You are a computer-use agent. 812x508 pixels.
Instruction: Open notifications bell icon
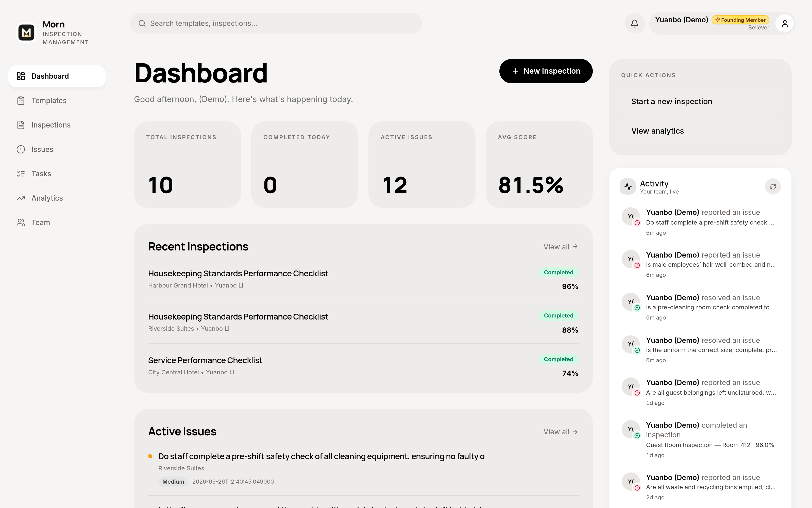point(634,24)
